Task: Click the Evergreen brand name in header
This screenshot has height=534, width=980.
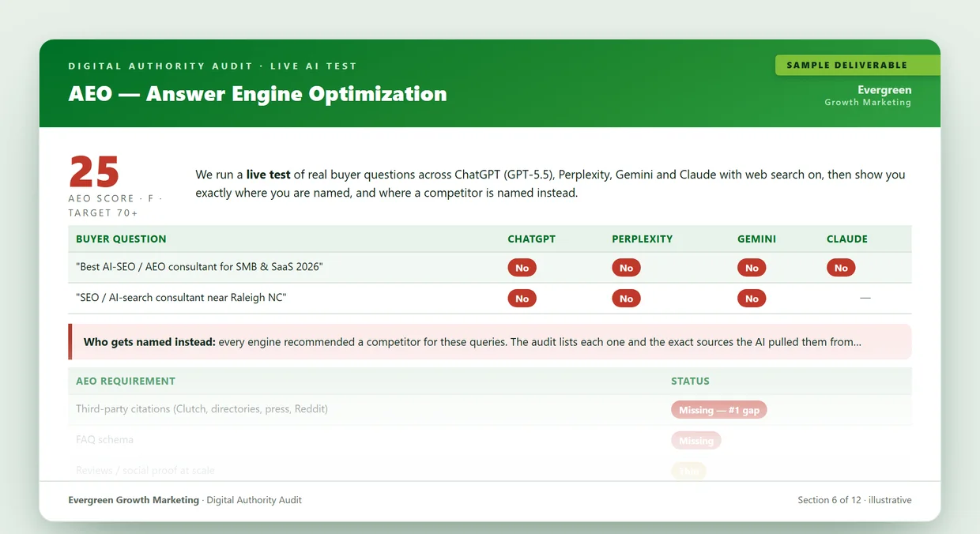Action: 884,90
